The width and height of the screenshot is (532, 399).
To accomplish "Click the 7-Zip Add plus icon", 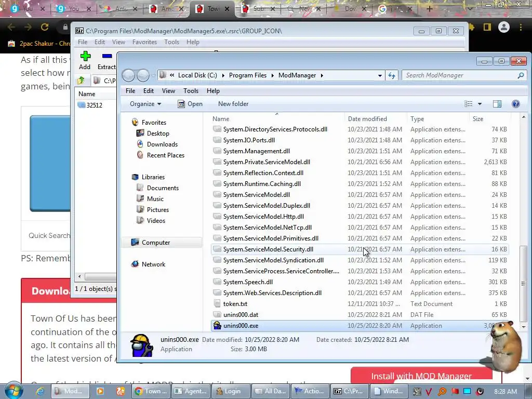I will pyautogui.click(x=85, y=56).
